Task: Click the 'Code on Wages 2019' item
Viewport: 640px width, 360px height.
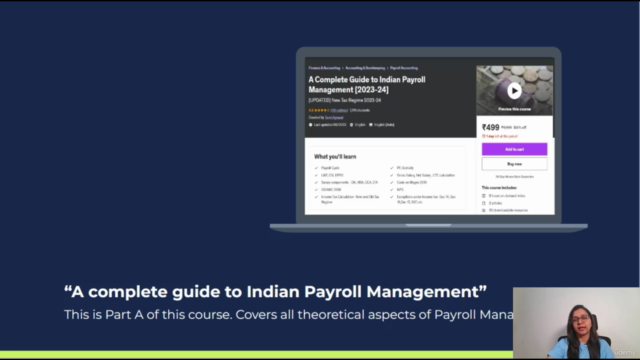Action: 411,182
